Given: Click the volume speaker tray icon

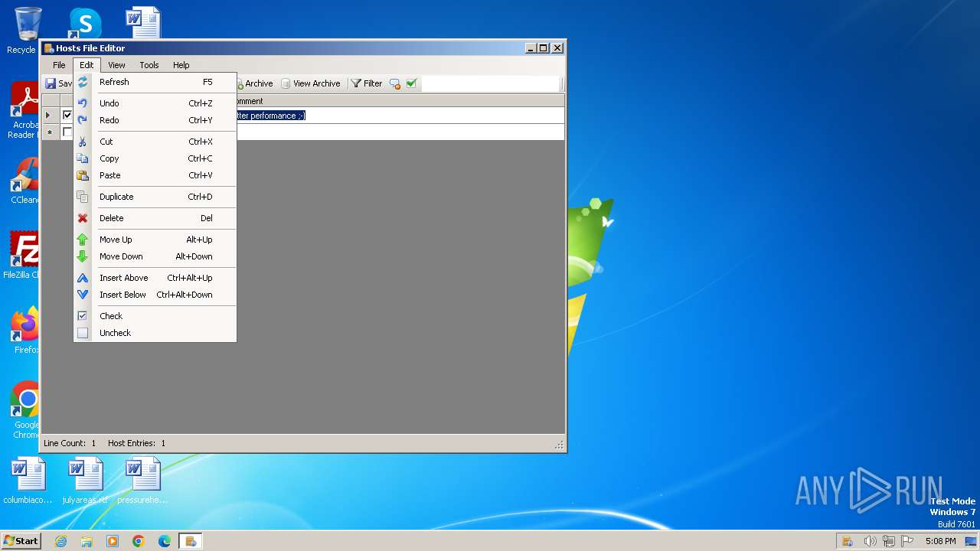Looking at the screenshot, I should pos(870,541).
